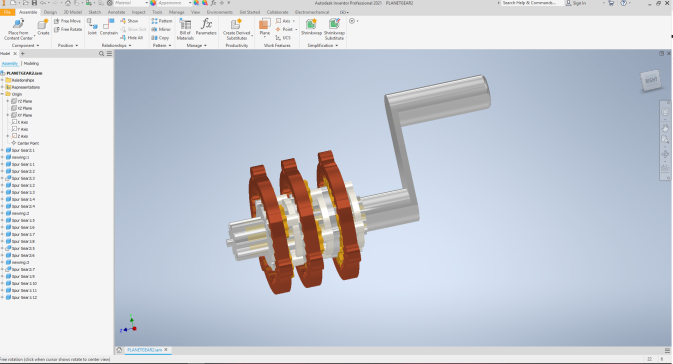Expand the newring:1 node
The width and height of the screenshot is (673, 364).
3,157
